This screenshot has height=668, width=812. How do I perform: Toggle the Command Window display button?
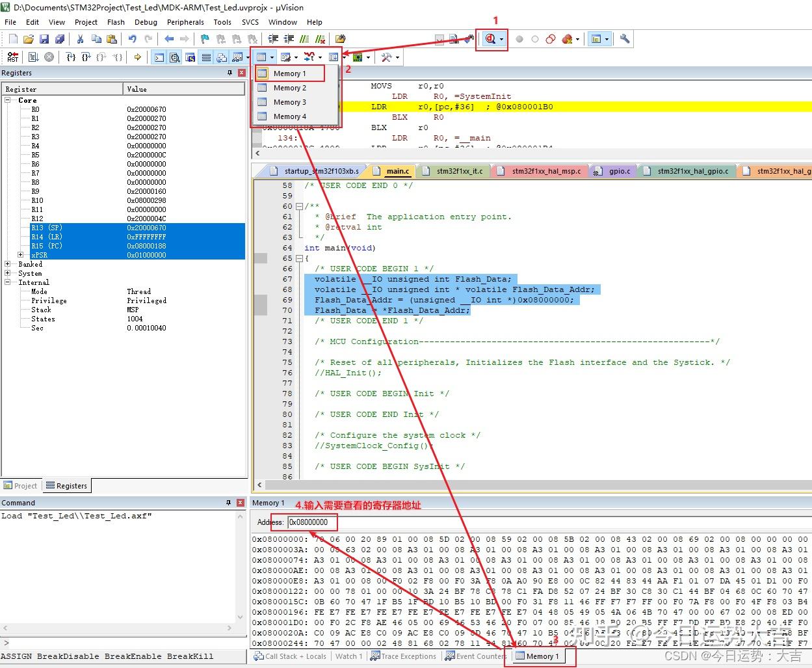pos(159,57)
